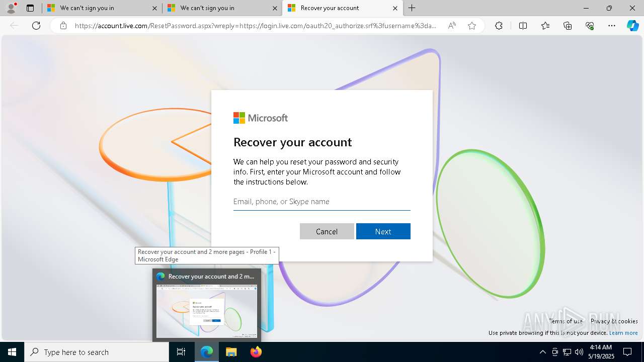Click the address bar URL

coord(256,26)
